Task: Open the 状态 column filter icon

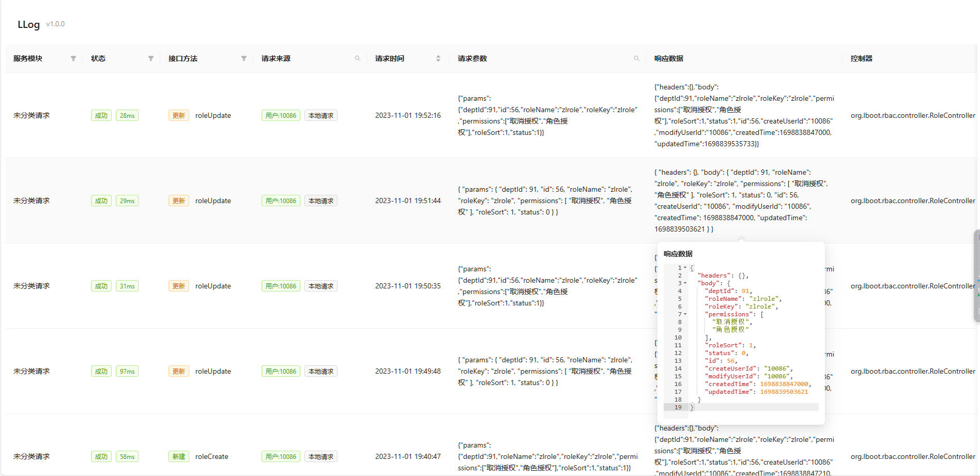Action: click(x=151, y=58)
